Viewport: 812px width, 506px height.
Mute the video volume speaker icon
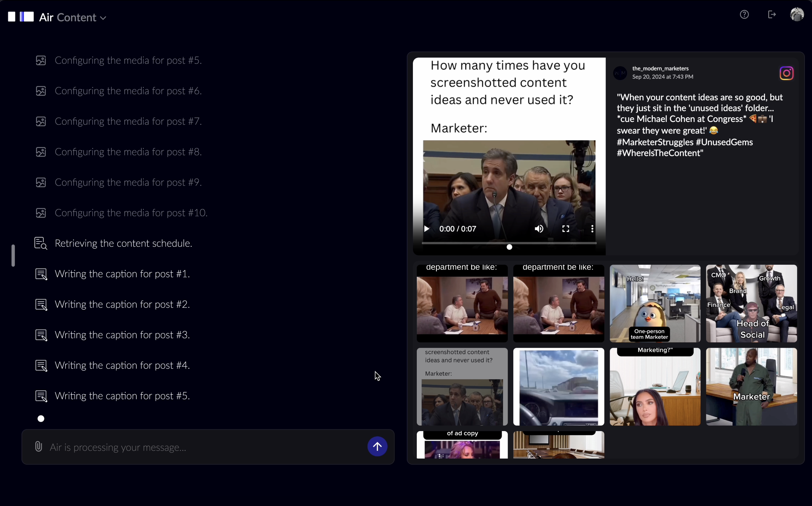[539, 229]
